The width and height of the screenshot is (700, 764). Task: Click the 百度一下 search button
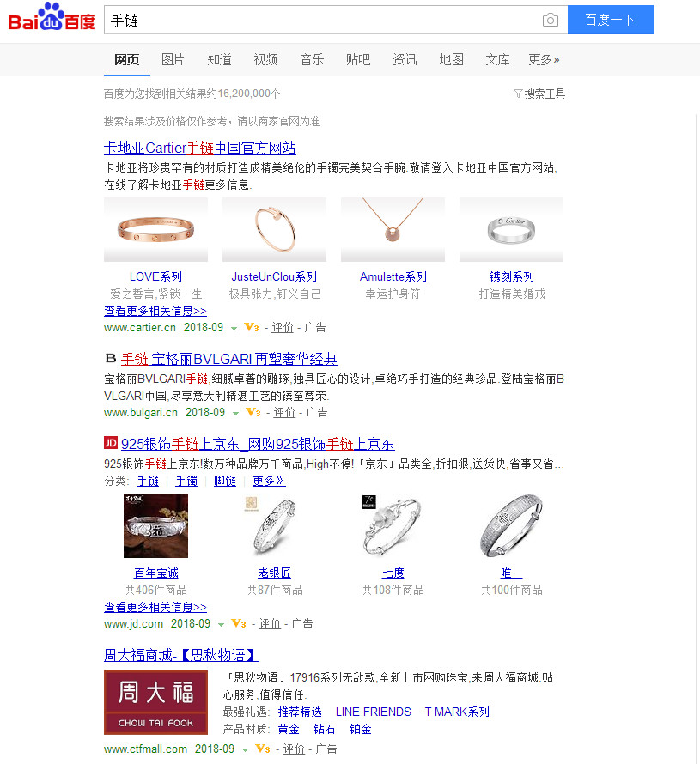611,20
